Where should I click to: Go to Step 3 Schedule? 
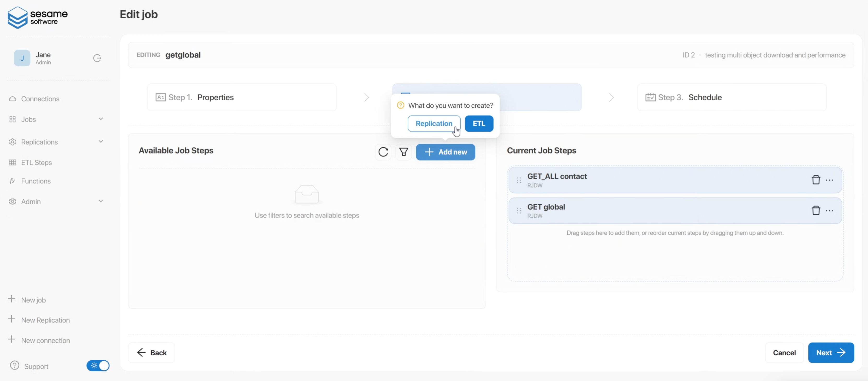732,97
